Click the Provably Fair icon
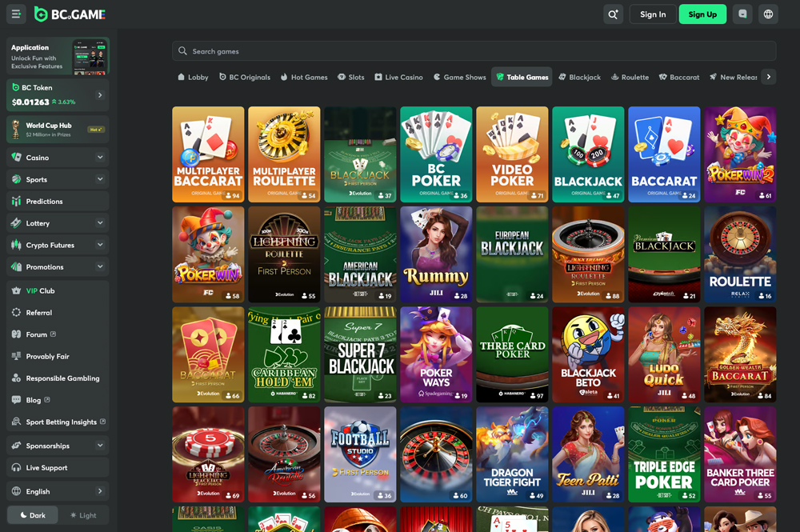Screen dimensions: 800x532 point(16,356)
